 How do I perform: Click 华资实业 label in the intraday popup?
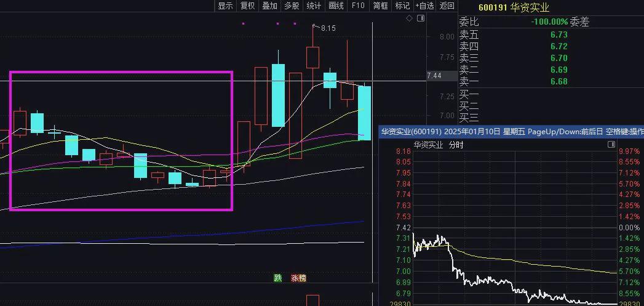tap(428, 145)
